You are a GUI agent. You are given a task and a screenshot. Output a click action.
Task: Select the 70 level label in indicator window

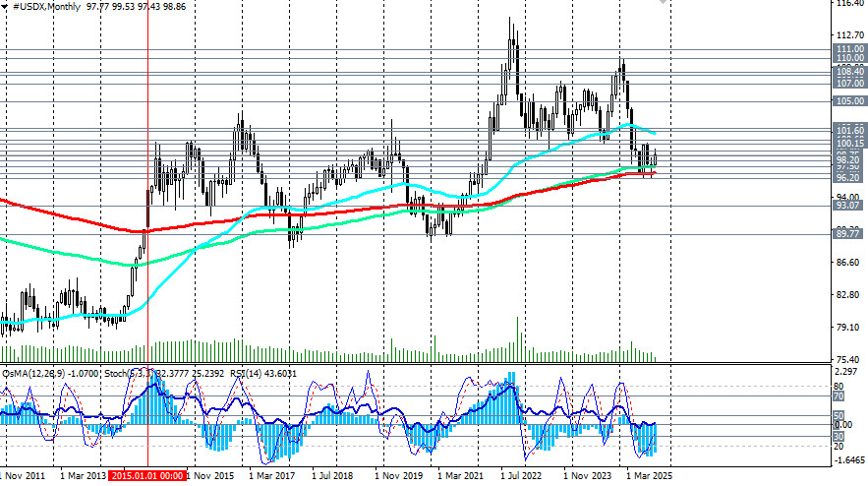coord(839,396)
